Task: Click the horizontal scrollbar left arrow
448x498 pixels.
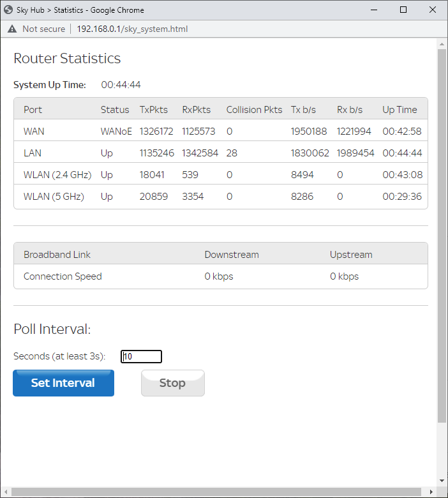Action: pos(6,492)
